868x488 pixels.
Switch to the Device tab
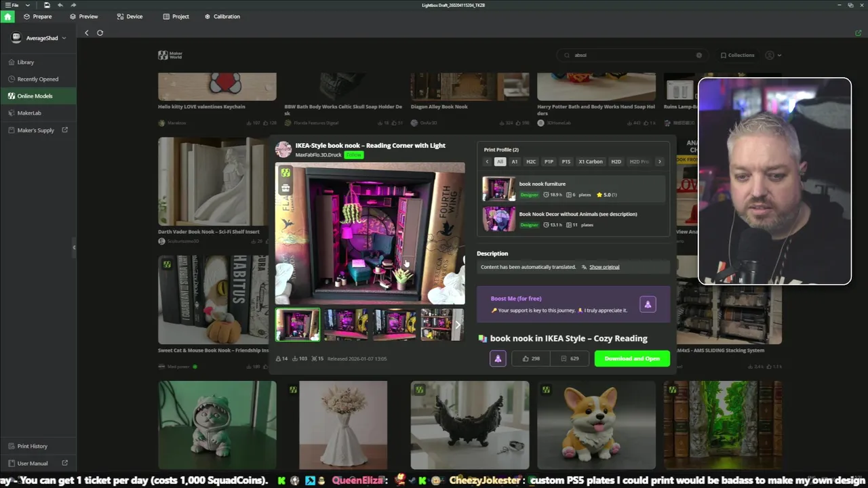(130, 16)
